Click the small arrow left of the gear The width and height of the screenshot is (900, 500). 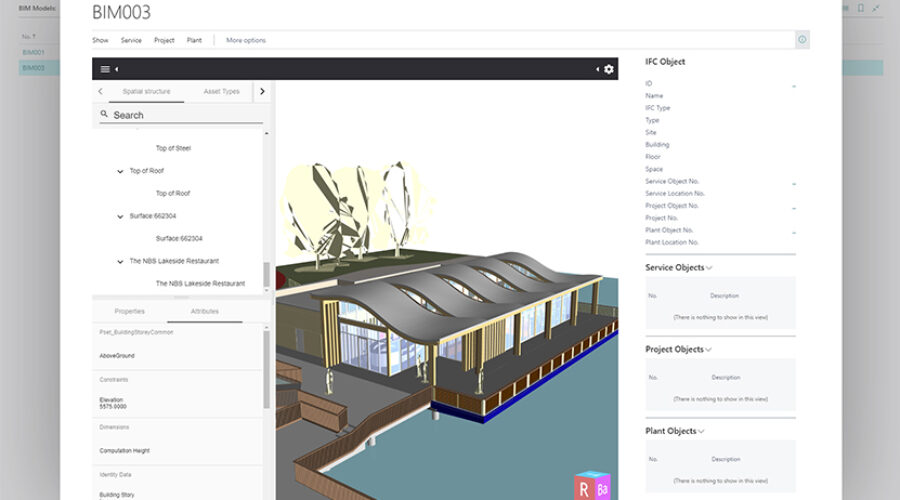point(598,69)
